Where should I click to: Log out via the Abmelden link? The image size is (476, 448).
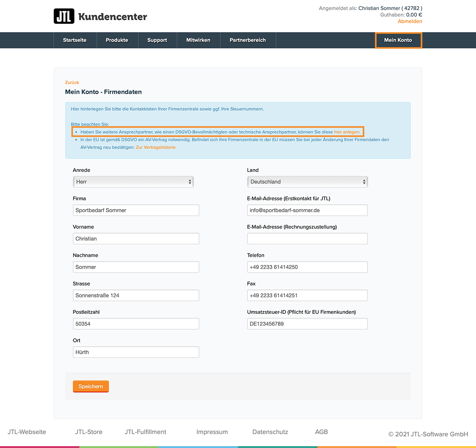click(410, 21)
